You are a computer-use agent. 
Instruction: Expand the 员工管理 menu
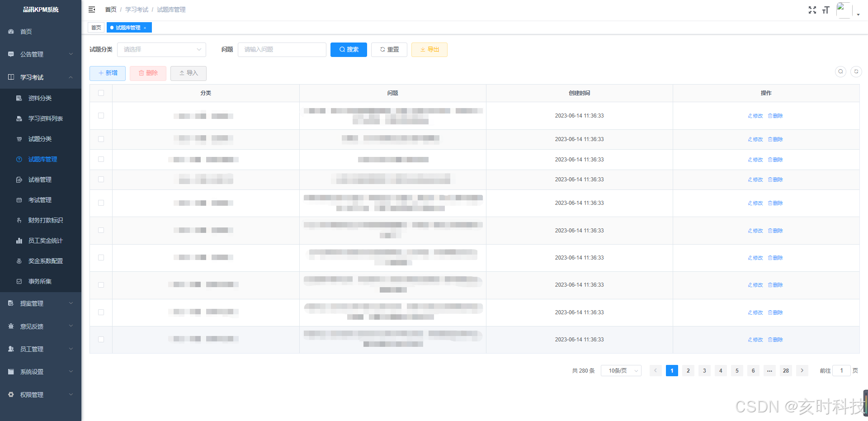tap(41, 349)
